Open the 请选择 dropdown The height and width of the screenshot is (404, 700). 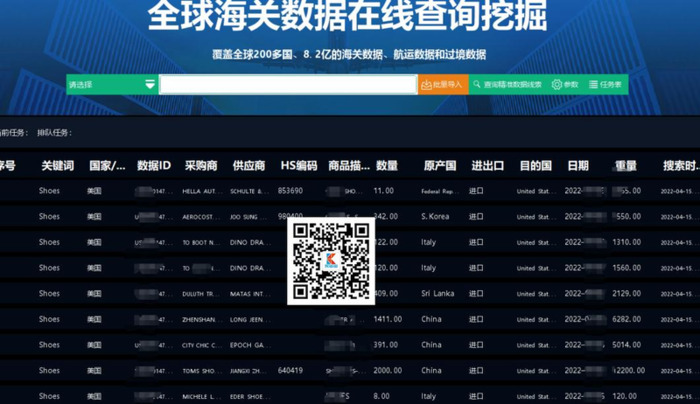[112, 84]
